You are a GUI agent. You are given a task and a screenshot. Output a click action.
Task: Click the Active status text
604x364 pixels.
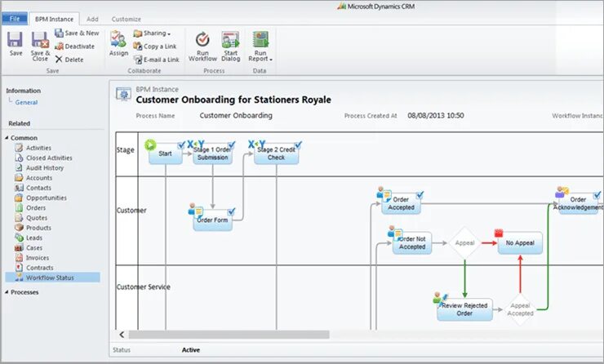click(x=191, y=350)
